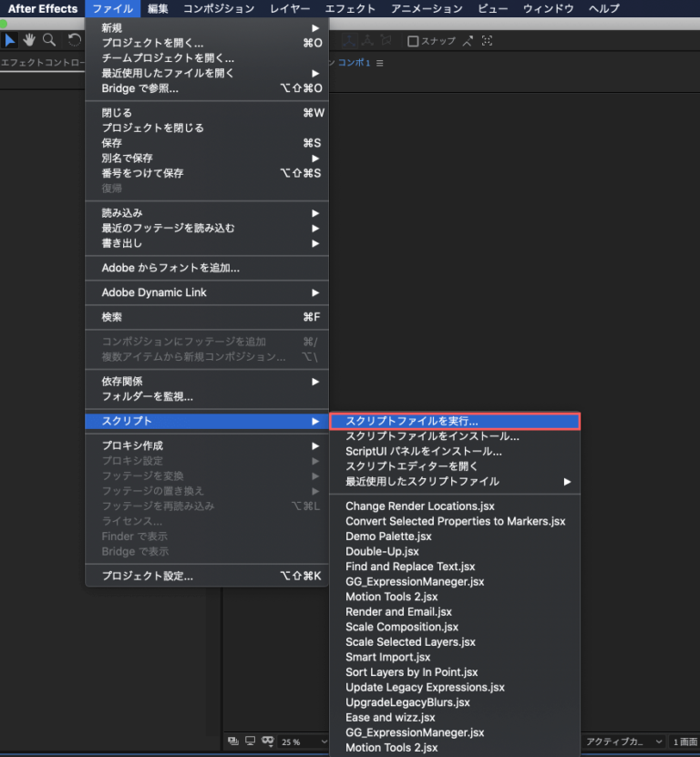This screenshot has width=700, height=757.
Task: Expand the プロキシ作成 submenu
Action: point(207,445)
